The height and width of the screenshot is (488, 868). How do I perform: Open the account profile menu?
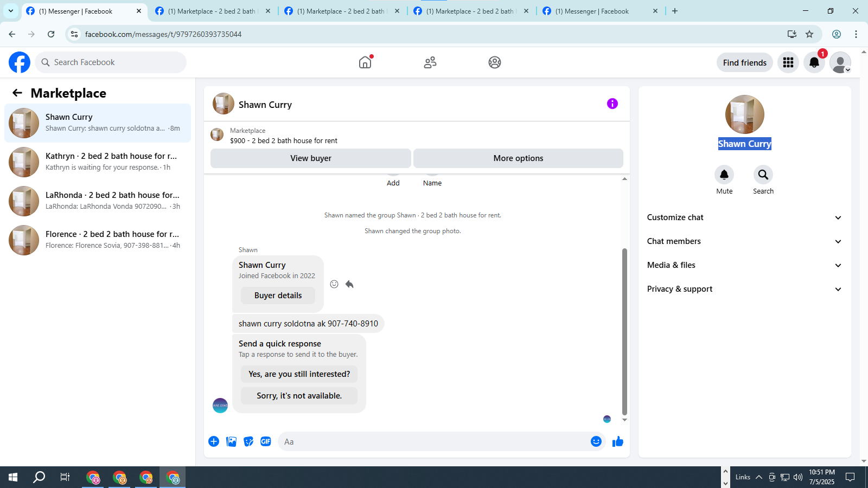click(840, 62)
